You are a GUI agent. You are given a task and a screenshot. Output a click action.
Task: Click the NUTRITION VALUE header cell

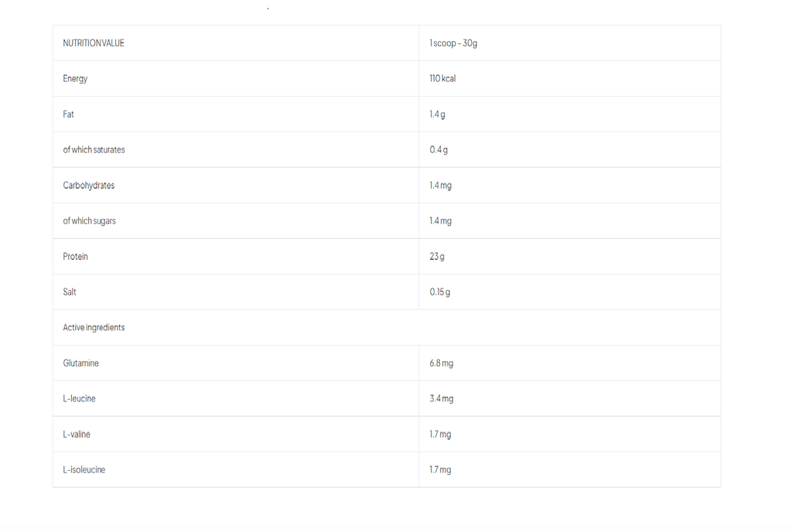point(235,43)
